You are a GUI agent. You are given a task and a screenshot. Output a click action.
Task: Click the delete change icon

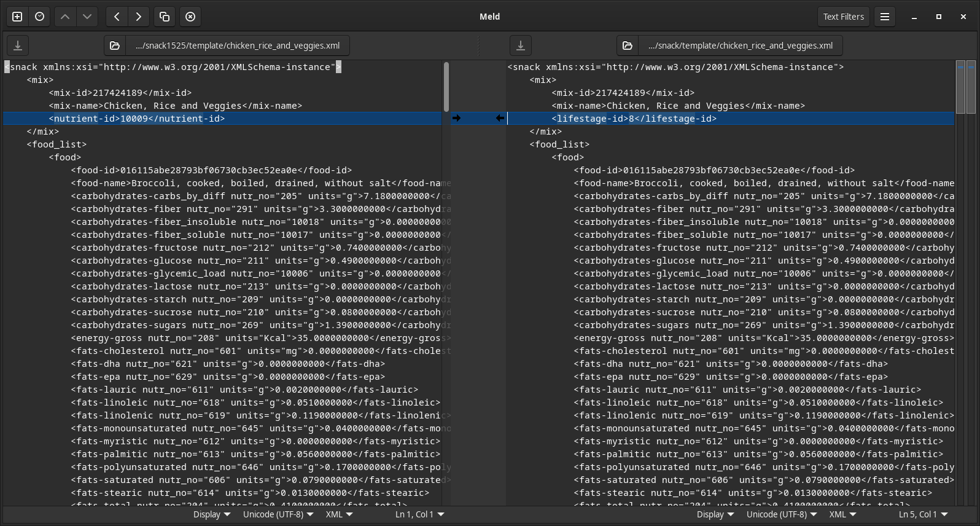[190, 17]
